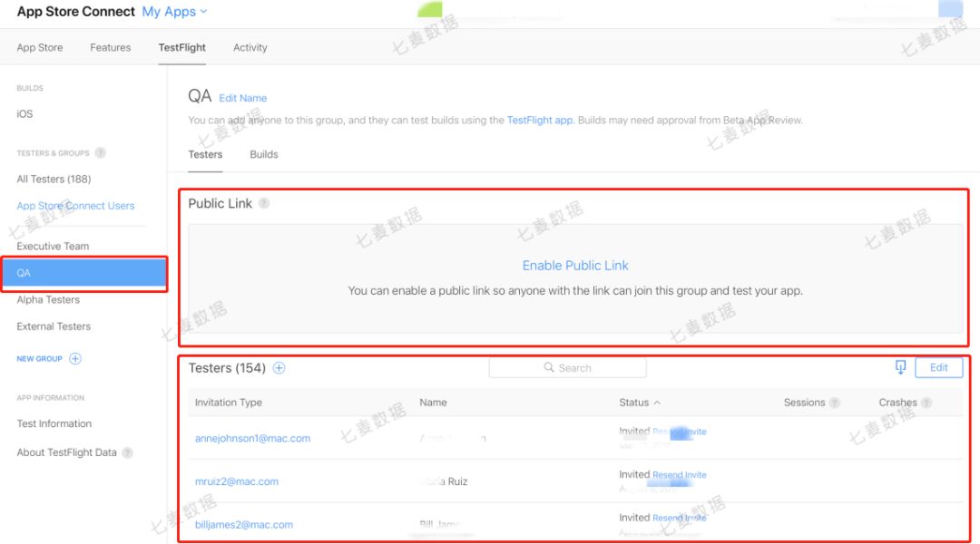This screenshot has width=980, height=544.
Task: Resend Invite for annejohnson1@mac.com
Action: click(680, 432)
